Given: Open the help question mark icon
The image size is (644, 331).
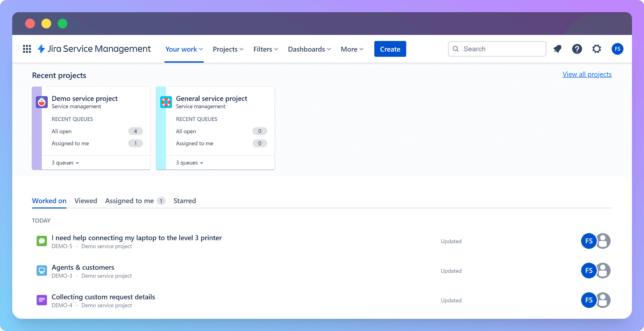Looking at the screenshot, I should click(x=577, y=49).
